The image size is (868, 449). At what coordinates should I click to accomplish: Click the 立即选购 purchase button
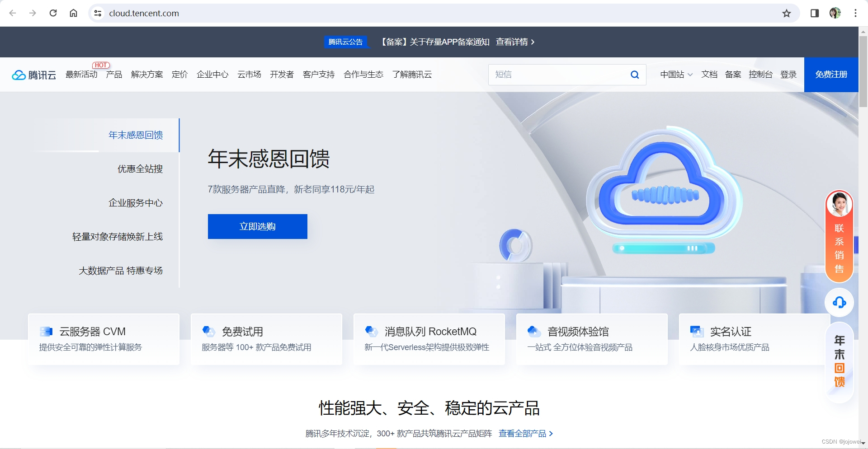(257, 226)
